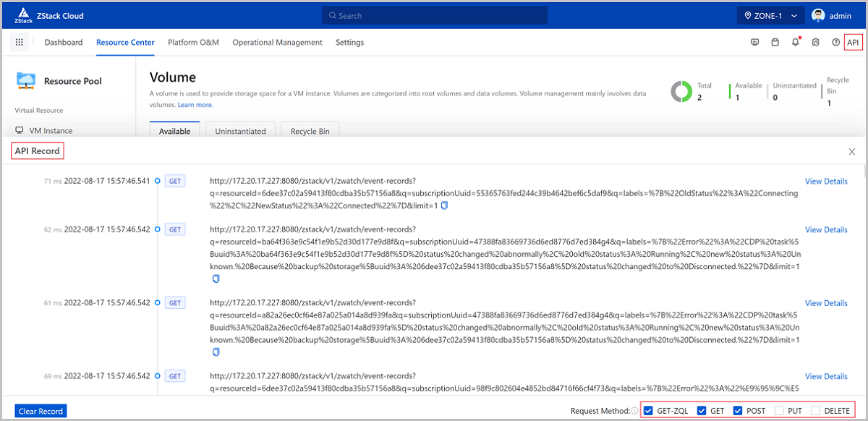Click the help question mark icon

[835, 43]
